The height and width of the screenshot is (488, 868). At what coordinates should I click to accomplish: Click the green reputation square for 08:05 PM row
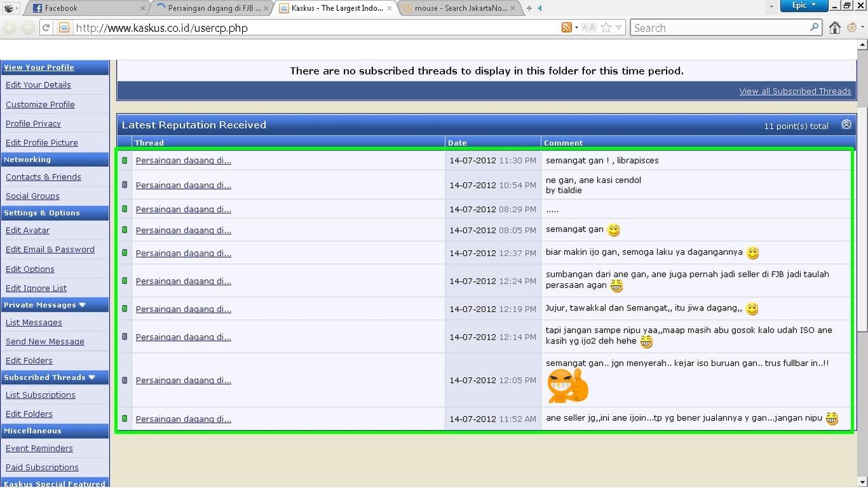[125, 230]
